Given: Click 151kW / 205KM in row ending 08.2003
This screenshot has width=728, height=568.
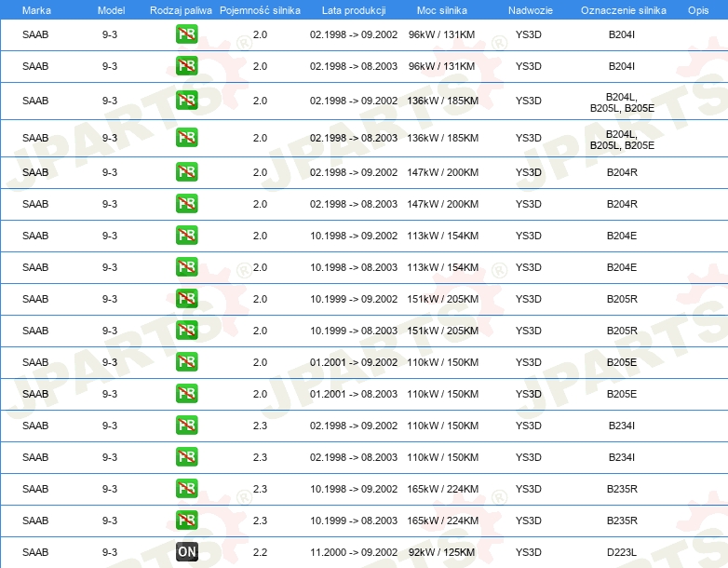Looking at the screenshot, I should [x=443, y=331].
